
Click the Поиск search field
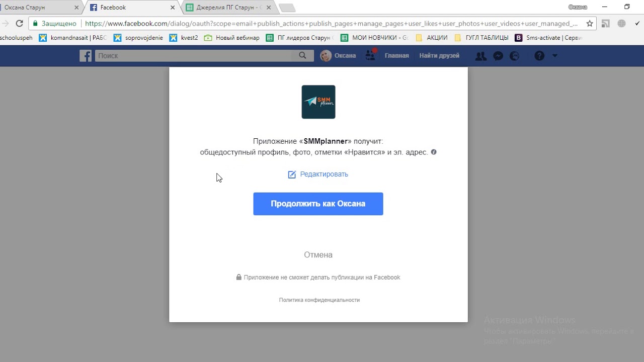pyautogui.click(x=194, y=56)
